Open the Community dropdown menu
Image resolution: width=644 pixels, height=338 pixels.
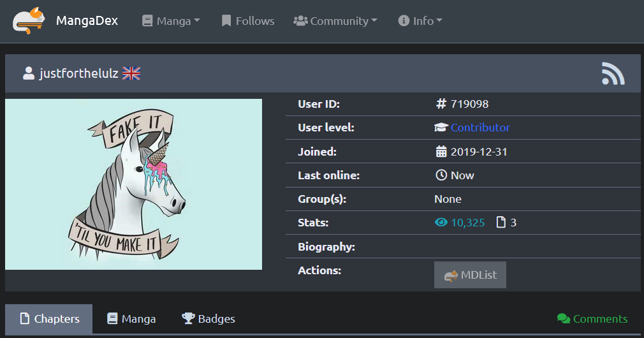(x=335, y=21)
